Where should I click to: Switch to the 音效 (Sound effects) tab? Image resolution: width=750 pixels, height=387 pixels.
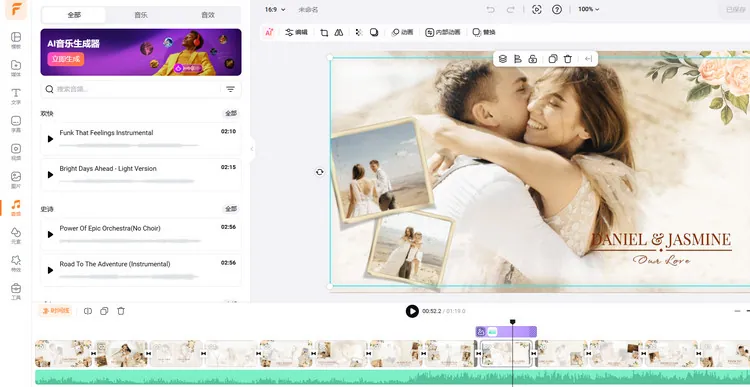208,15
